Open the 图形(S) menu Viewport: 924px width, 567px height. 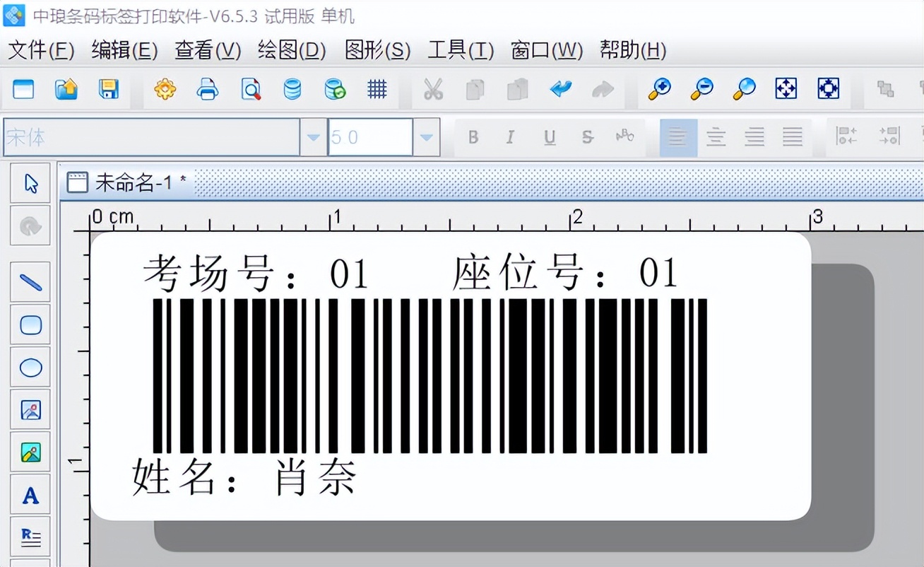coord(377,50)
